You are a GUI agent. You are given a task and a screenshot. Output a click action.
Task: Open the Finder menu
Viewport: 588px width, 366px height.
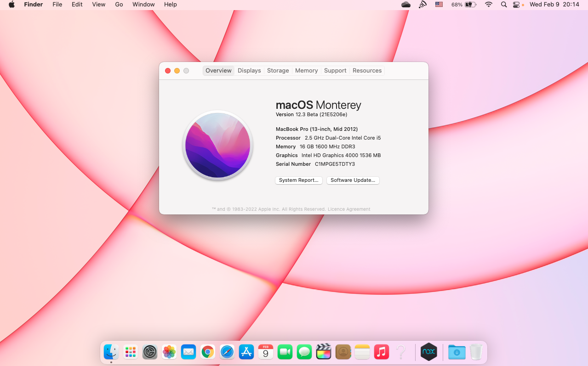coord(33,5)
